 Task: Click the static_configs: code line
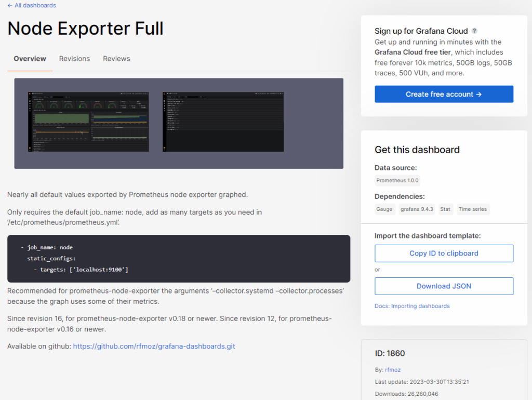tap(51, 259)
